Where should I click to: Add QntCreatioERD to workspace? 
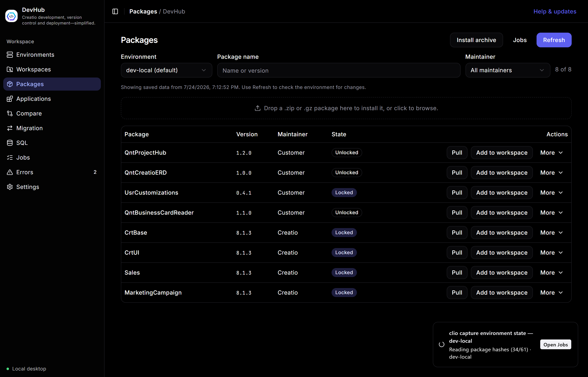(x=502, y=173)
